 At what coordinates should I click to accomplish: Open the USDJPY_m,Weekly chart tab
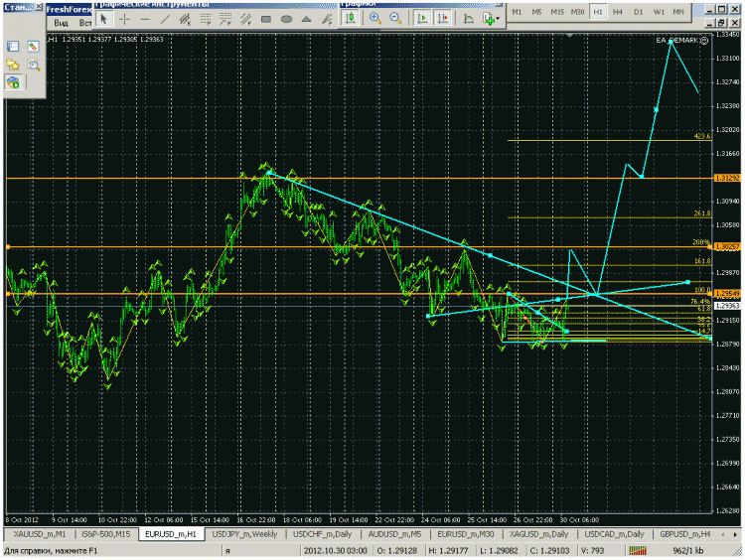(244, 534)
